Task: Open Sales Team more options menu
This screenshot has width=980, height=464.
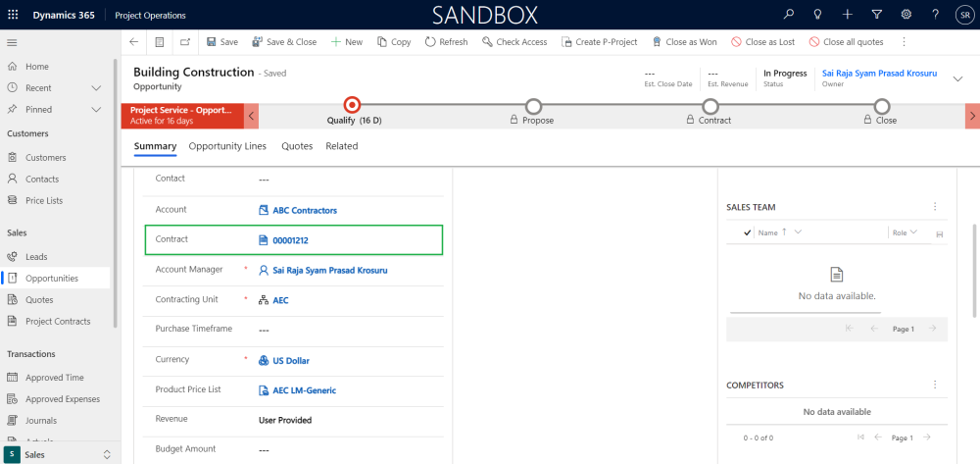Action: pyautogui.click(x=935, y=206)
